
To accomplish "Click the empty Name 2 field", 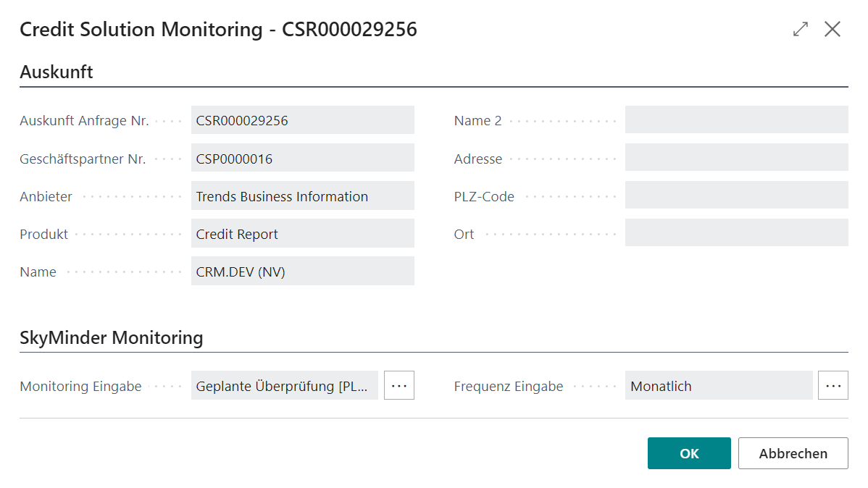I will 737,119.
